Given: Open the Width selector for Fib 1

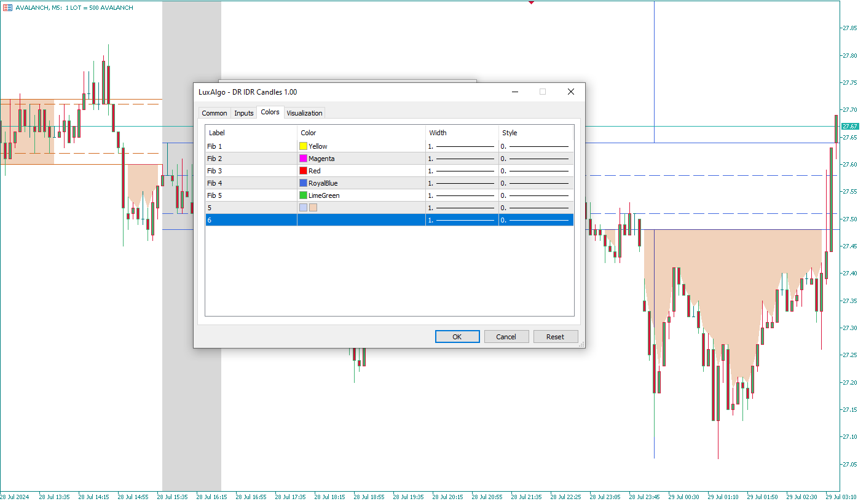Looking at the screenshot, I should (x=462, y=146).
